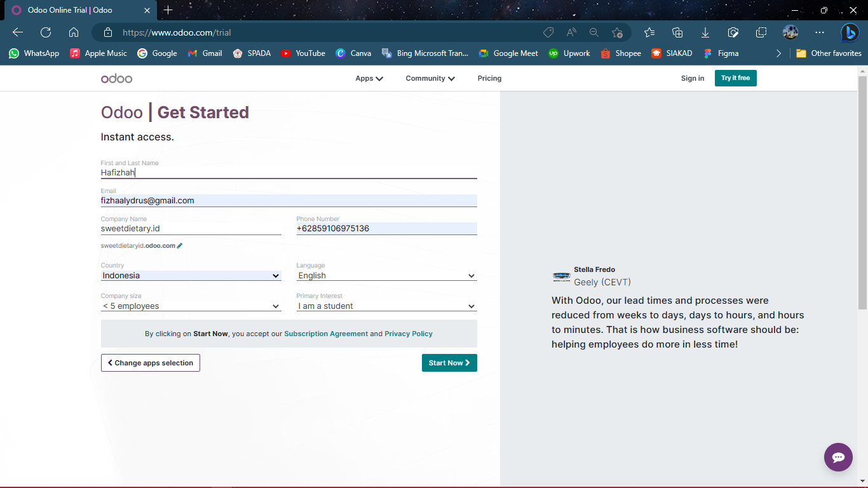Focus the First and Last Name field
This screenshot has width=868, height=488.
tap(288, 172)
